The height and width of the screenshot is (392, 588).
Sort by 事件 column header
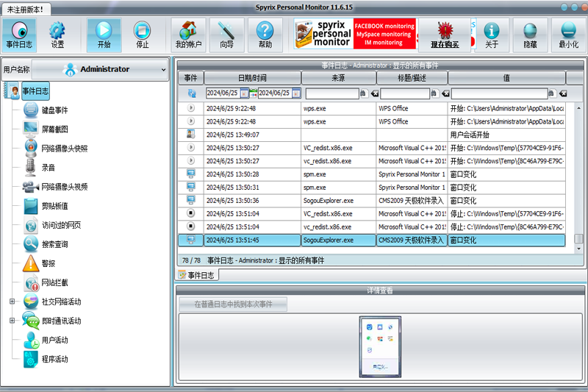190,78
